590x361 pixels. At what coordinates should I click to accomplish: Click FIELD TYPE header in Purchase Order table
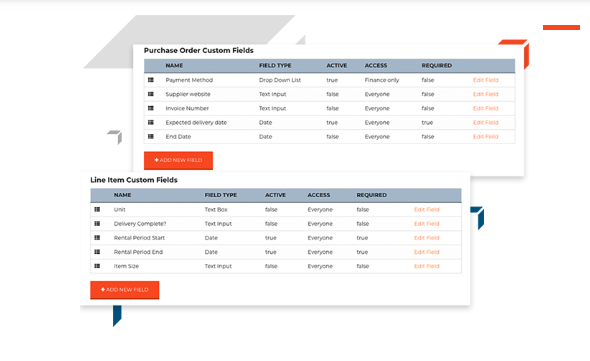coord(275,65)
